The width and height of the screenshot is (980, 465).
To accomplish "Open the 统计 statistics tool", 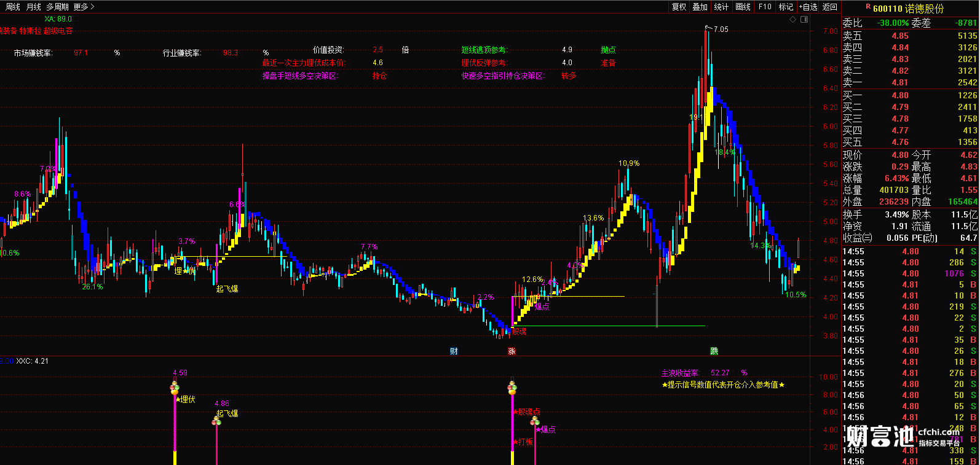I will 721,7.
